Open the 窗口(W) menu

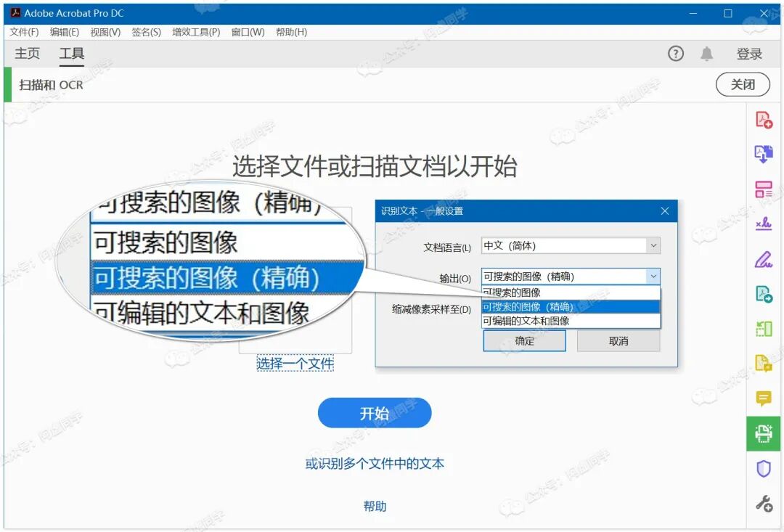(248, 32)
